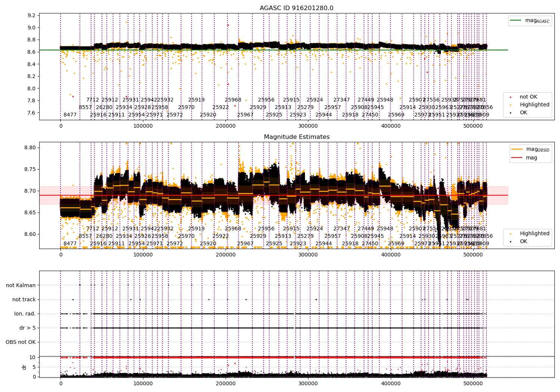The width and height of the screenshot is (560, 392).
Task: Click OBSID label 25918 in Magnitude Estimates plot
Action: click(350, 244)
